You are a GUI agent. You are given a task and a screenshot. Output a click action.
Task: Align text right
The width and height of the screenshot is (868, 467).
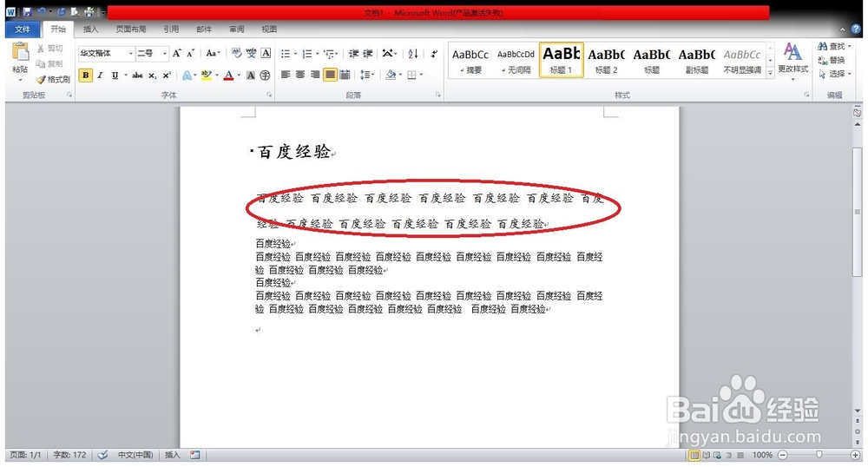[315, 74]
